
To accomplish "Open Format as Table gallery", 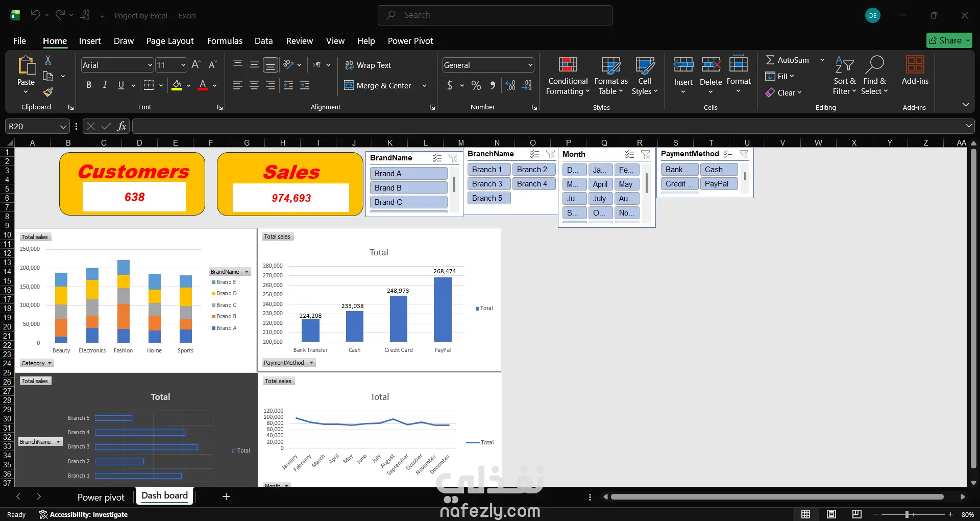I will tap(611, 76).
